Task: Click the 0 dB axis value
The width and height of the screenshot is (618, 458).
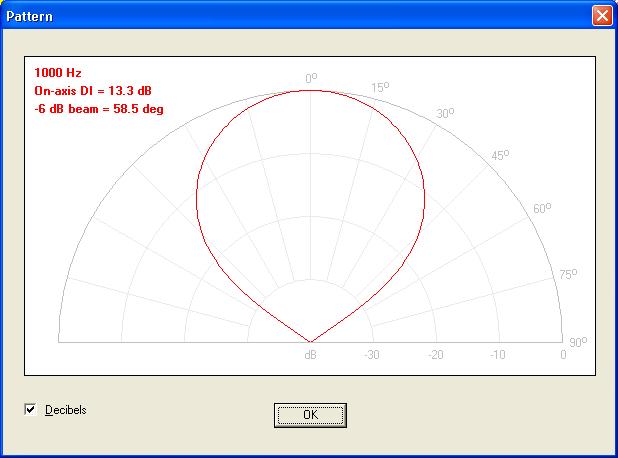Action: click(x=563, y=355)
